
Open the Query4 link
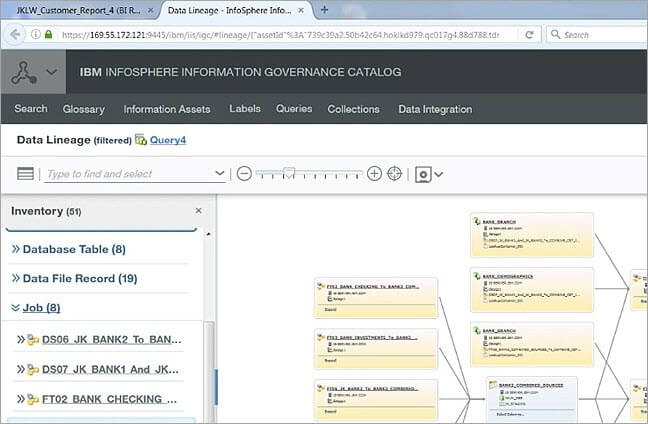point(168,140)
